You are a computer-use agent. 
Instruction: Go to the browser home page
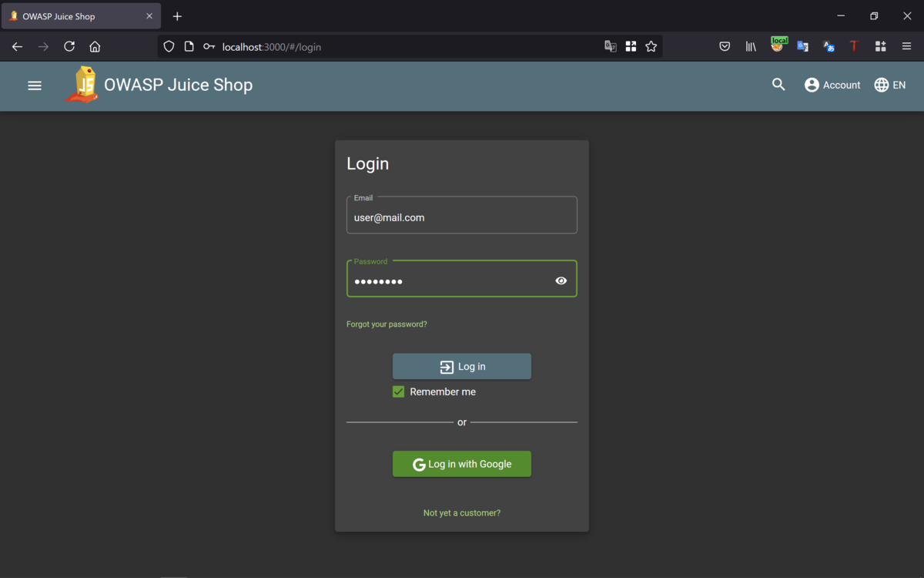[95, 46]
